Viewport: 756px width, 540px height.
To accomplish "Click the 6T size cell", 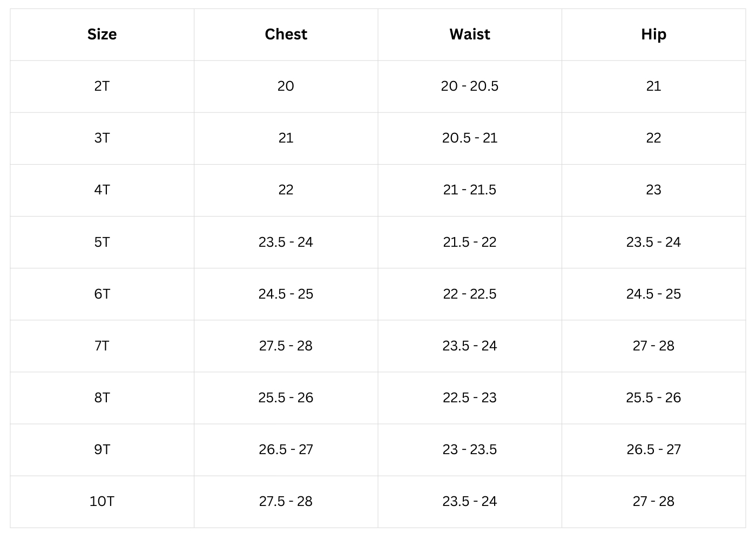I will pyautogui.click(x=102, y=294).
